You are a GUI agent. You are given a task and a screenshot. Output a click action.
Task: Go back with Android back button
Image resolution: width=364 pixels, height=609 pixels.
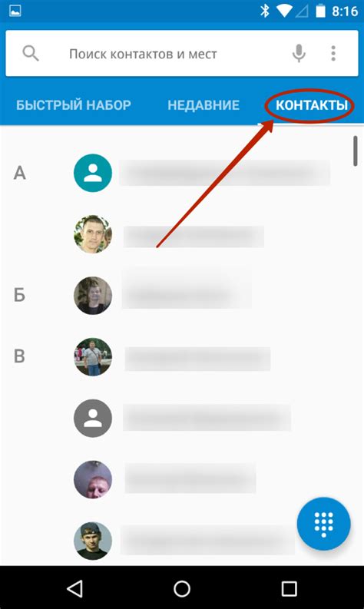[x=74, y=589]
